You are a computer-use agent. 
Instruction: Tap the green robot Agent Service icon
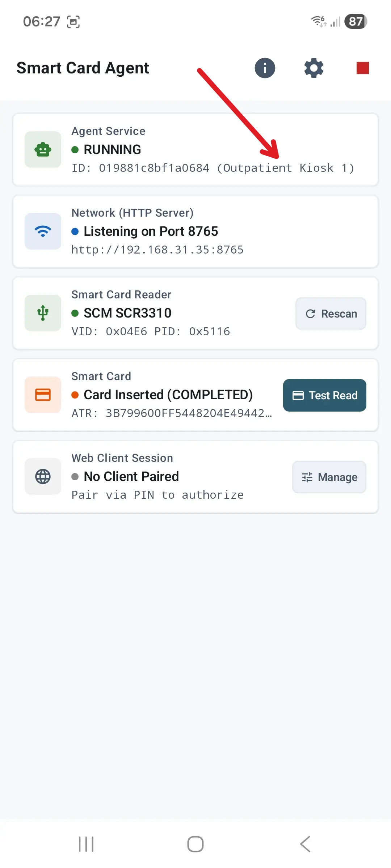43,149
